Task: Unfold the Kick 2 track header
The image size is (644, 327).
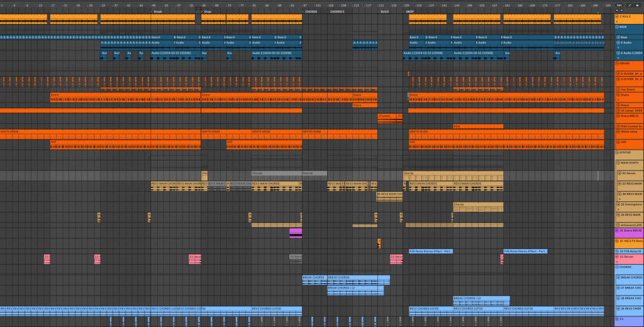Action: [618, 16]
